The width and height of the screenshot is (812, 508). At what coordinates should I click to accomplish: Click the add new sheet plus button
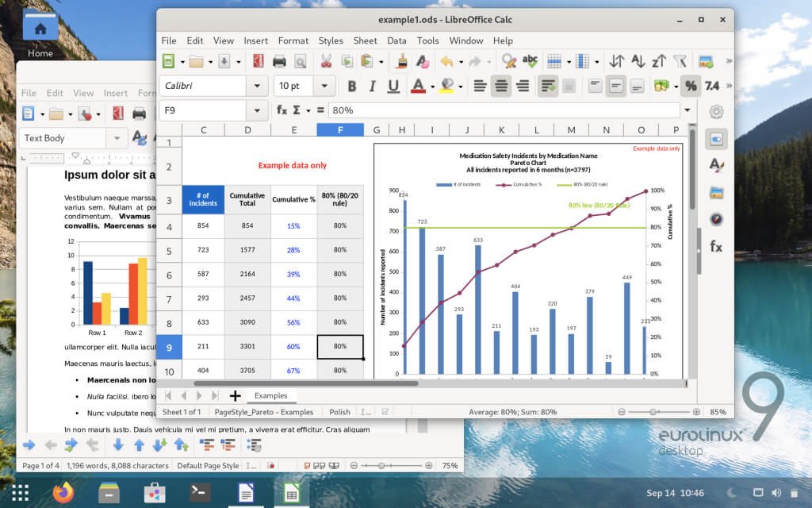[x=235, y=395]
